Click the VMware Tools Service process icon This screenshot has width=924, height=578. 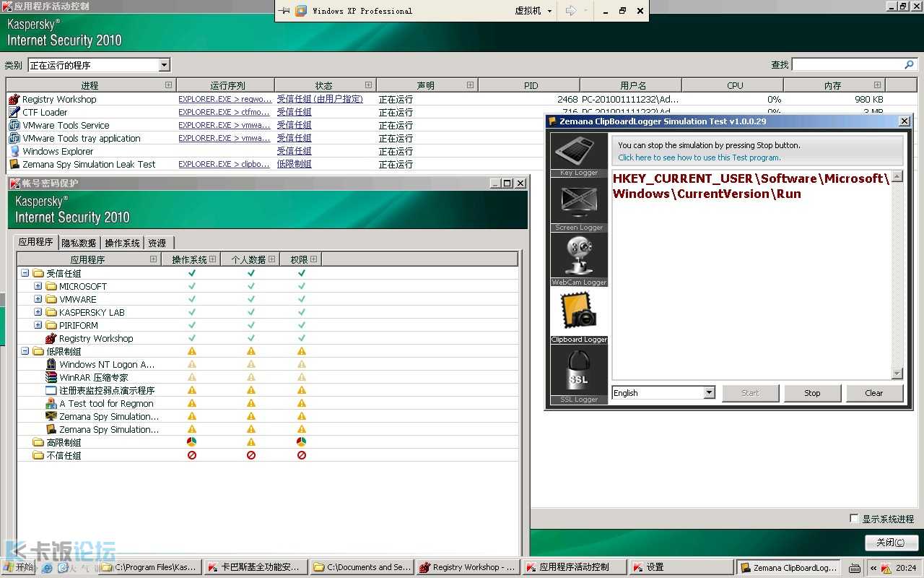pyautogui.click(x=14, y=125)
